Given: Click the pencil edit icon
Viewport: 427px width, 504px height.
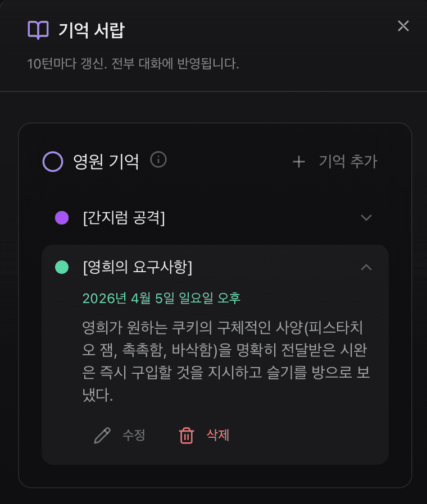Looking at the screenshot, I should pos(102,436).
